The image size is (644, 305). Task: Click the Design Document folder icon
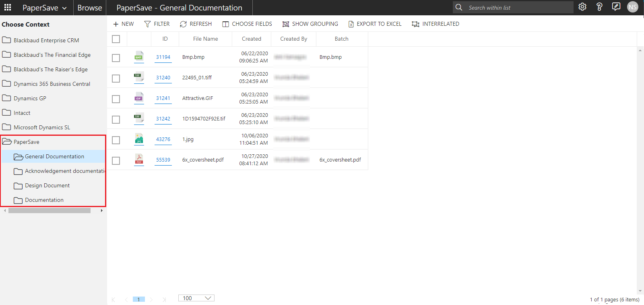(18, 186)
